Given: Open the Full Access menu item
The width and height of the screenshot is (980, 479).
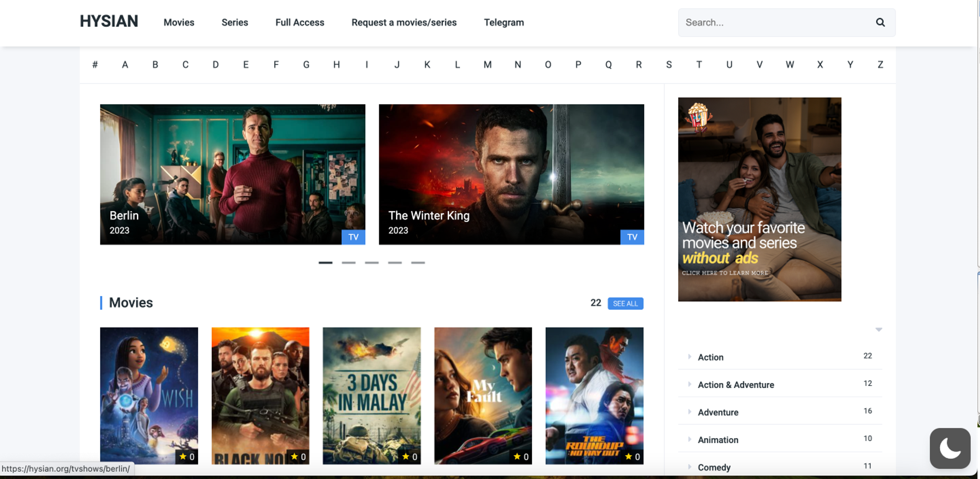Looking at the screenshot, I should (x=300, y=22).
